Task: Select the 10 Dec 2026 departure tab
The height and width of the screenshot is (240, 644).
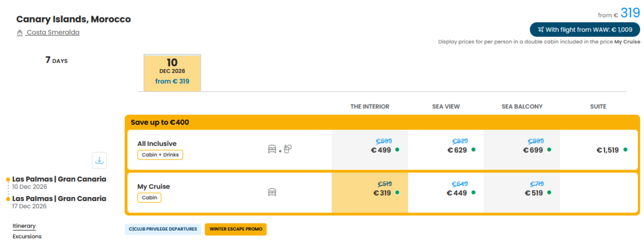Action: point(172,73)
